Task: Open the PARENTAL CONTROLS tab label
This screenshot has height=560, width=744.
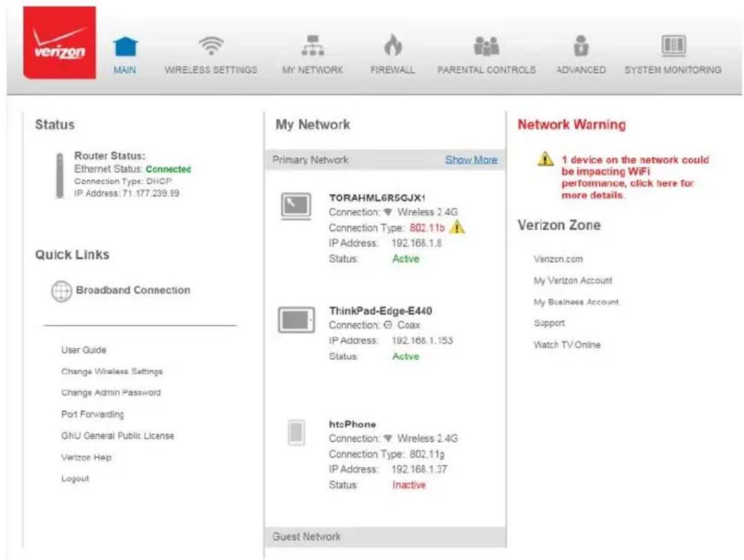Action: (487, 70)
